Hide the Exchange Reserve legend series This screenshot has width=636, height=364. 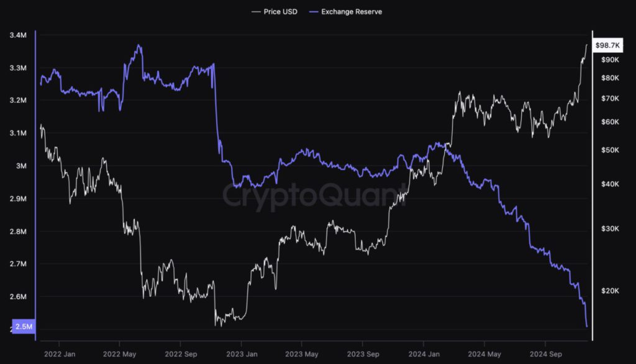click(x=352, y=12)
